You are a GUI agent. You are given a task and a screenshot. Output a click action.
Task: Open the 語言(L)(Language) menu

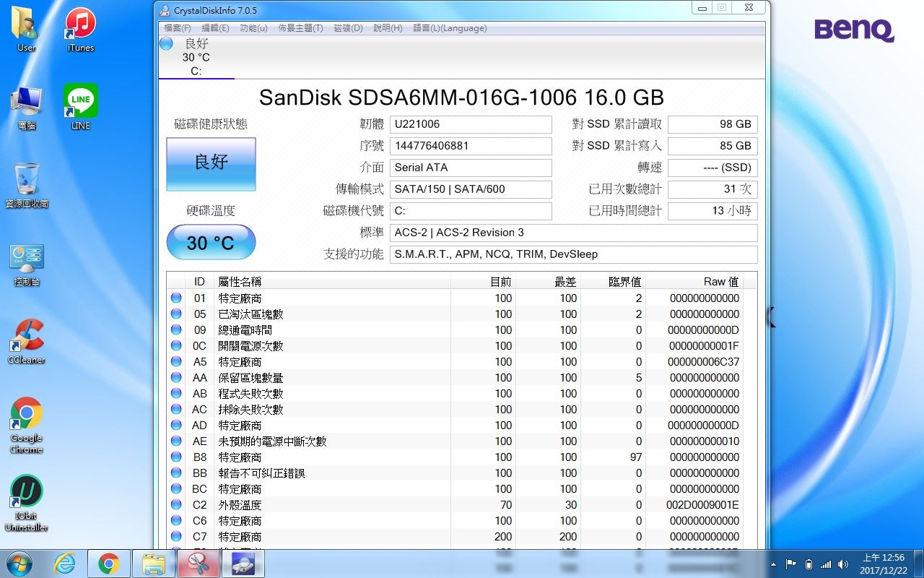(450, 28)
